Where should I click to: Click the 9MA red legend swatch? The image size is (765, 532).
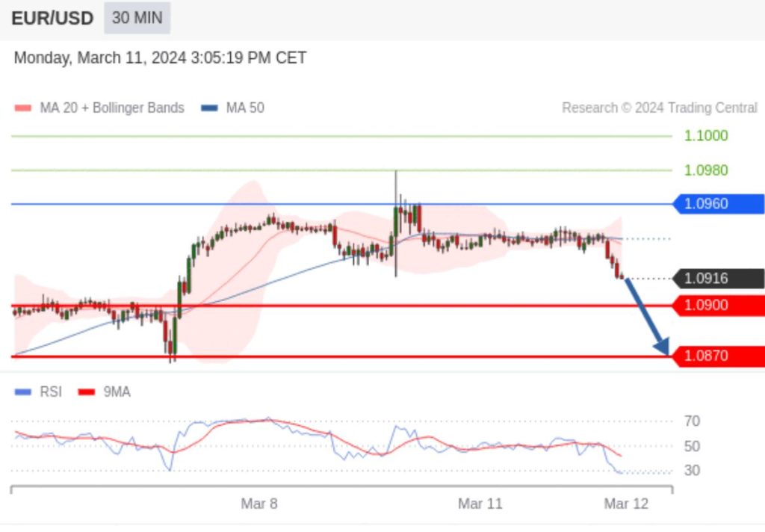point(87,392)
